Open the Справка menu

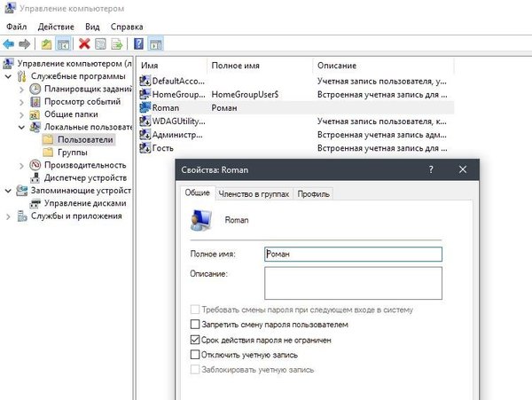pyautogui.click(x=127, y=27)
